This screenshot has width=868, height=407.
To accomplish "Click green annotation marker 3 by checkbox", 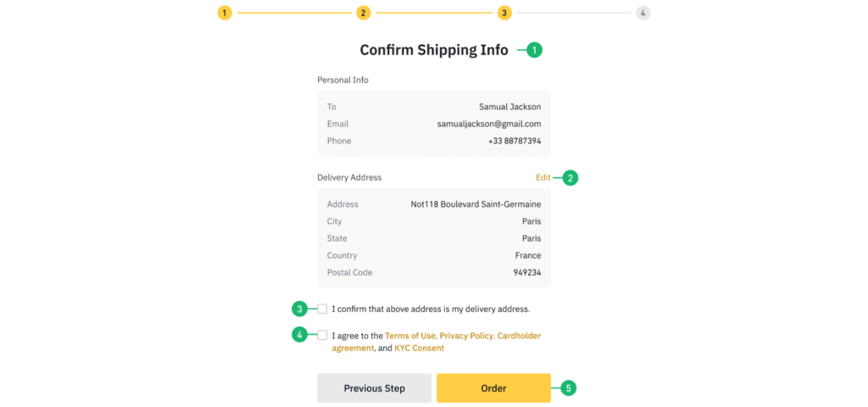I will 299,309.
